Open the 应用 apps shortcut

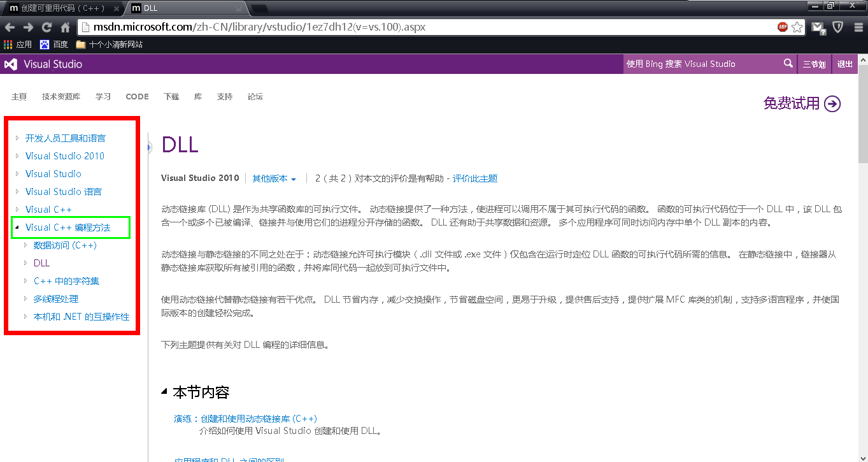coord(18,45)
